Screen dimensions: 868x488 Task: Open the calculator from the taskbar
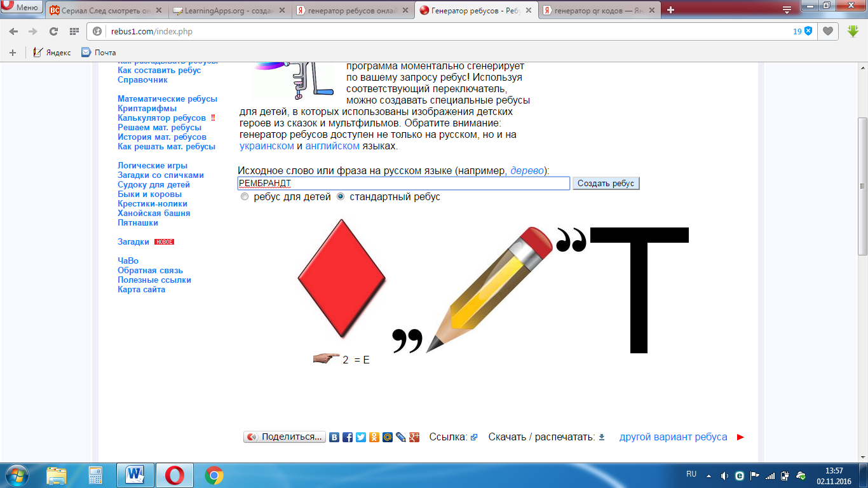pos(95,475)
